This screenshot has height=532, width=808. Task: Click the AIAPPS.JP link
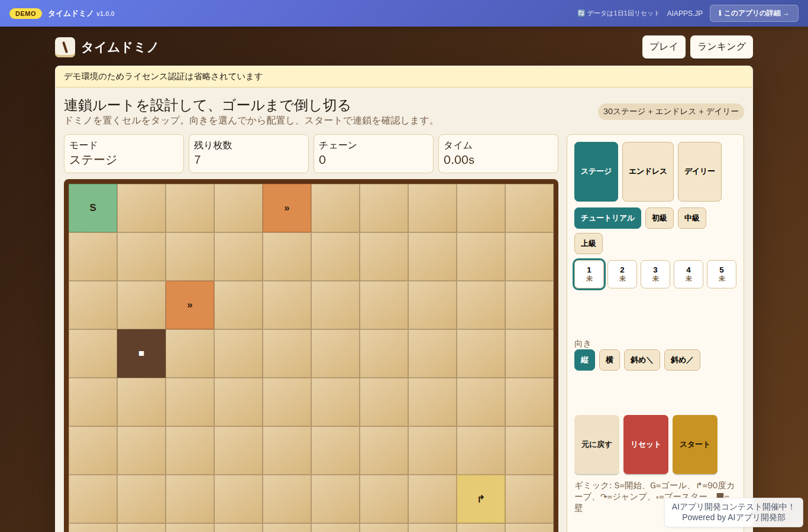(685, 14)
